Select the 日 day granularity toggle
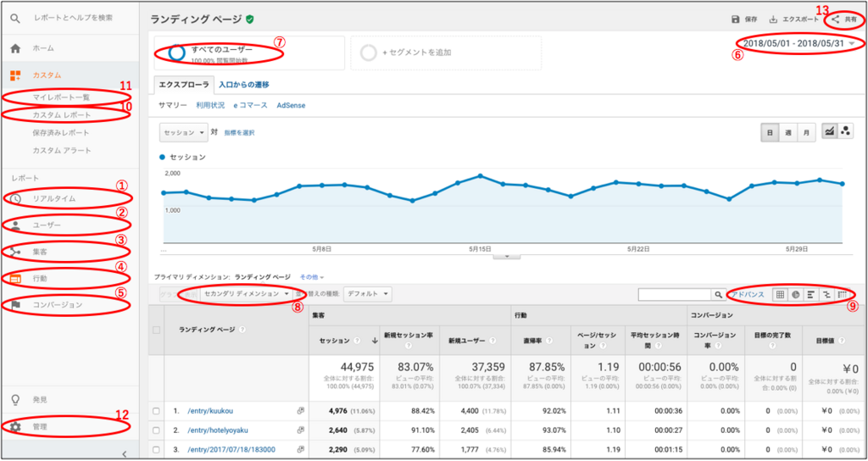The height and width of the screenshot is (461, 868). pyautogui.click(x=770, y=132)
